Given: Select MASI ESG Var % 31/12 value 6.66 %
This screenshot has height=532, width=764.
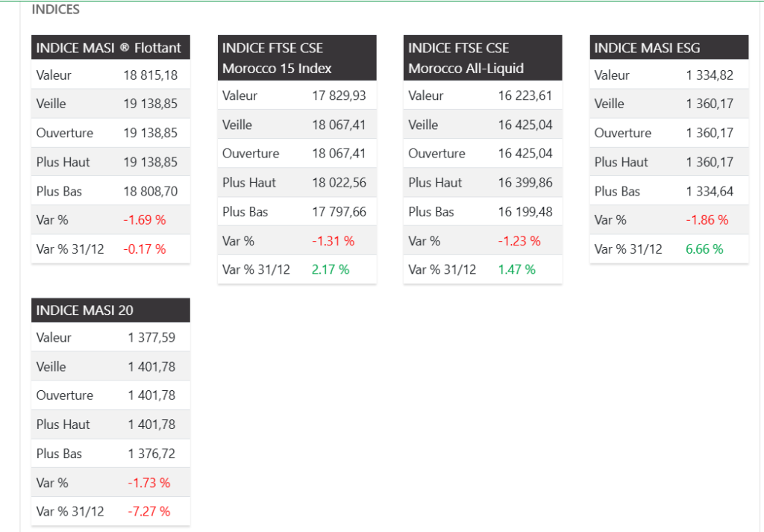Looking at the screenshot, I should [x=704, y=249].
